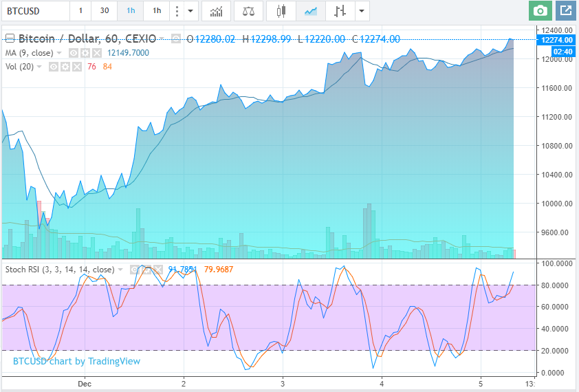Open chart in popup window icon

pyautogui.click(x=565, y=11)
